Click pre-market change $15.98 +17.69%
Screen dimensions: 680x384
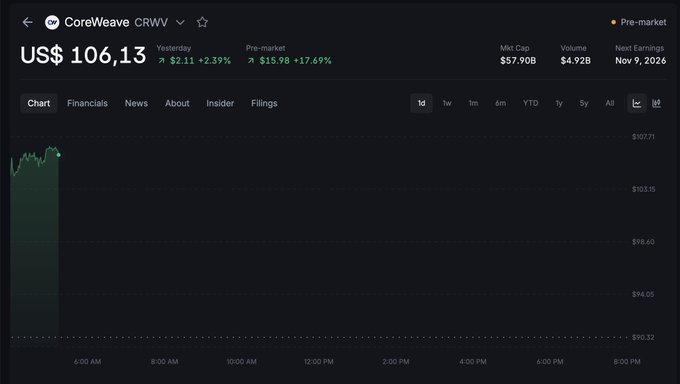[289, 61]
